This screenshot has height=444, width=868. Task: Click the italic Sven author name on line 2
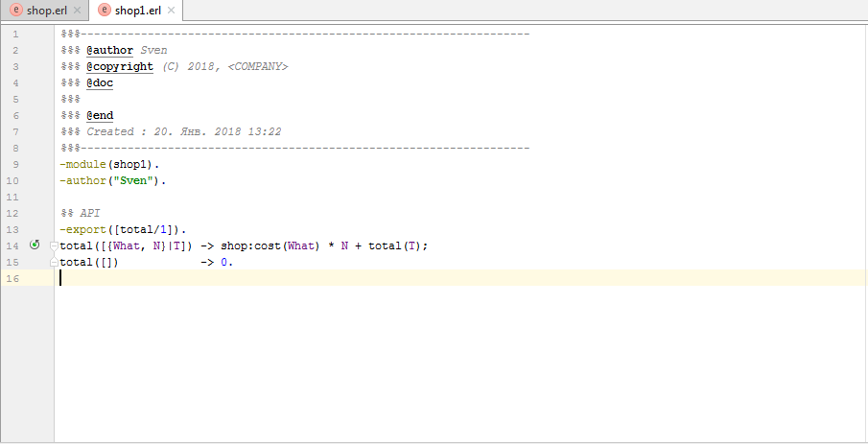pos(153,51)
